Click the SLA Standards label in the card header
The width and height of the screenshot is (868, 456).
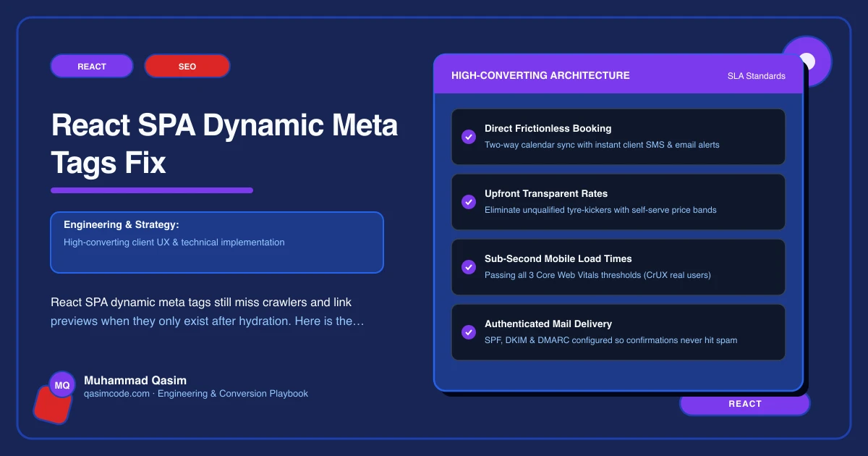pyautogui.click(x=757, y=76)
